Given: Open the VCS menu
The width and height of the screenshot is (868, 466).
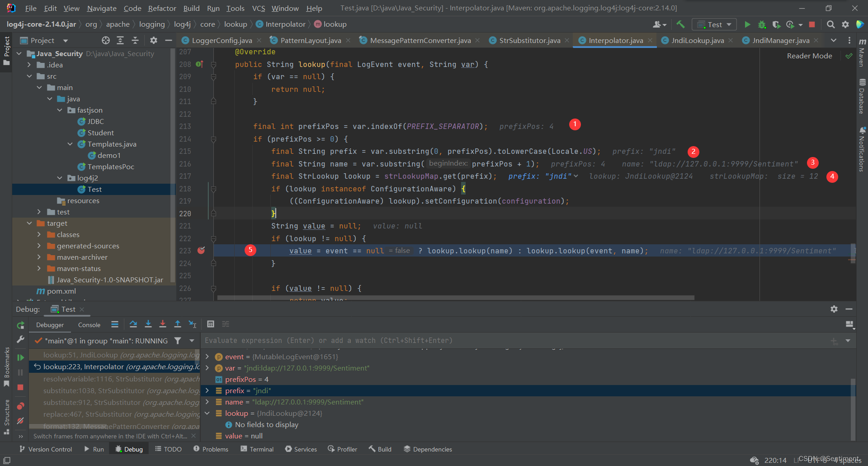Looking at the screenshot, I should (x=259, y=8).
